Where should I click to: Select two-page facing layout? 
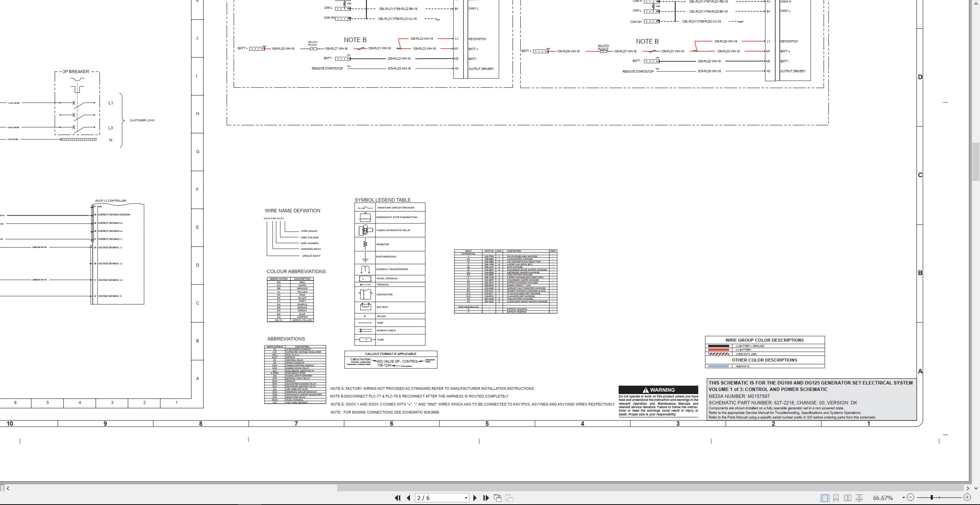tap(848, 498)
